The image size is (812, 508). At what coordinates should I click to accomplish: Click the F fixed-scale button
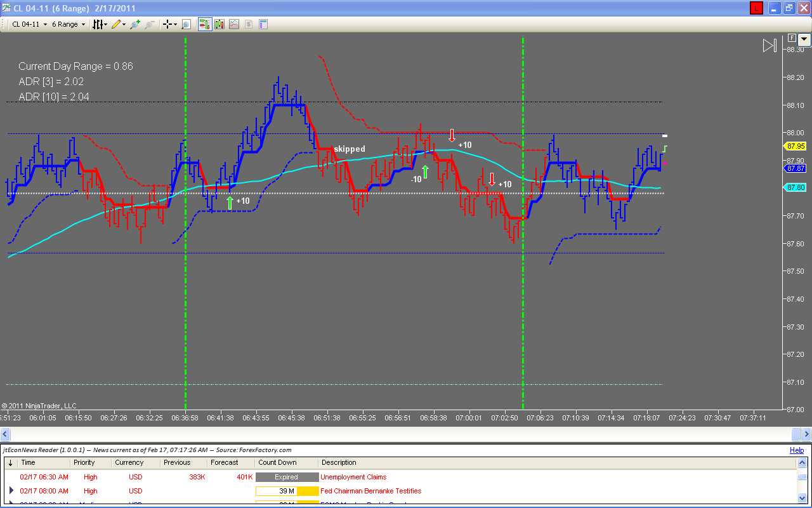(x=792, y=39)
